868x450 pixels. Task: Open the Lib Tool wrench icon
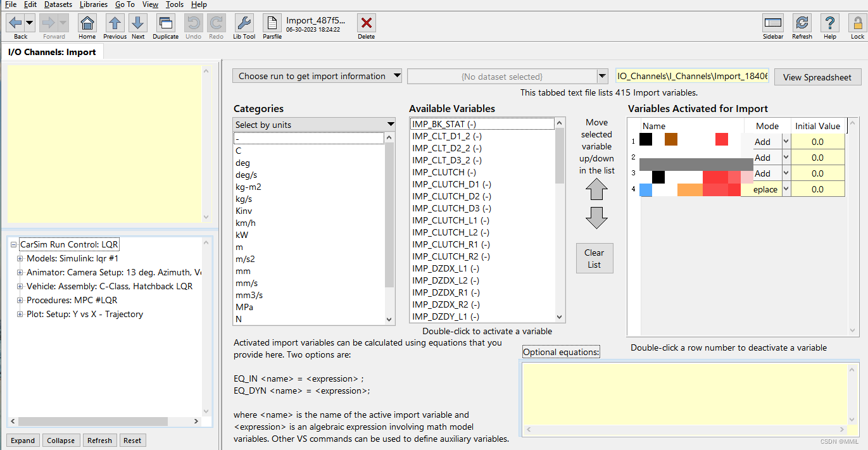(244, 24)
